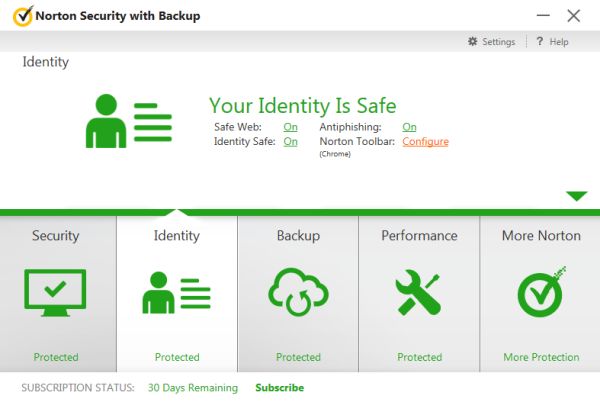Click "Protected" status under Security
This screenshot has height=402, width=600.
pos(56,357)
